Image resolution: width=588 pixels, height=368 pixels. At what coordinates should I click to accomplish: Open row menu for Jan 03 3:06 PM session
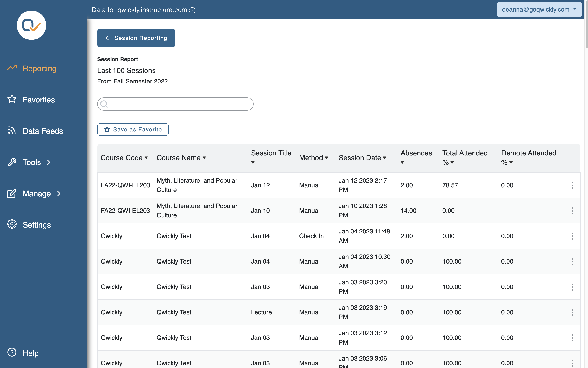click(x=572, y=363)
